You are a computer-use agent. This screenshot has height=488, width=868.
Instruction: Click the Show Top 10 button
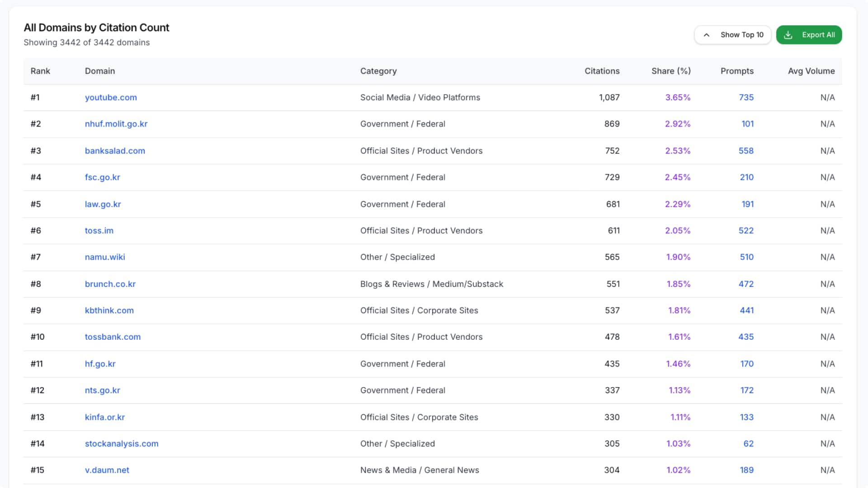coord(741,35)
